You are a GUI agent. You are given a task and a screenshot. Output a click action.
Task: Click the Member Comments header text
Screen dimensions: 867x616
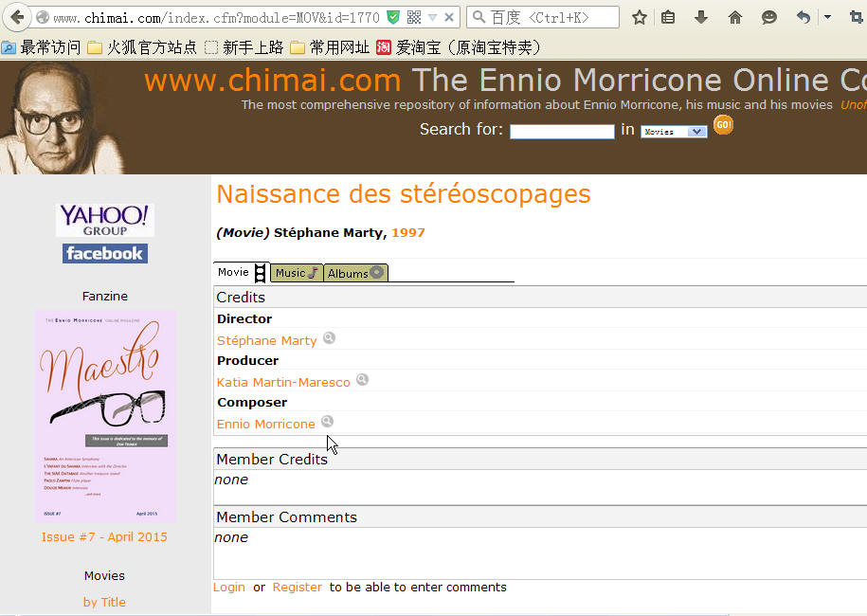coord(286,517)
